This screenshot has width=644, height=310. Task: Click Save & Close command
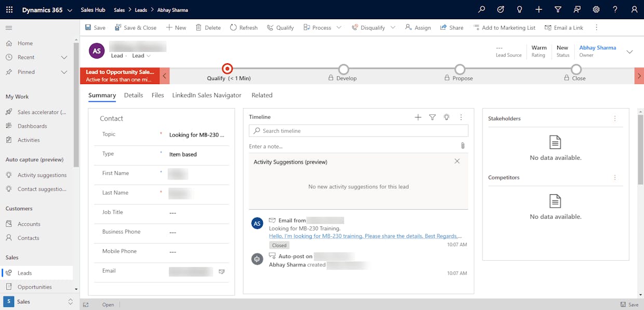point(136,28)
